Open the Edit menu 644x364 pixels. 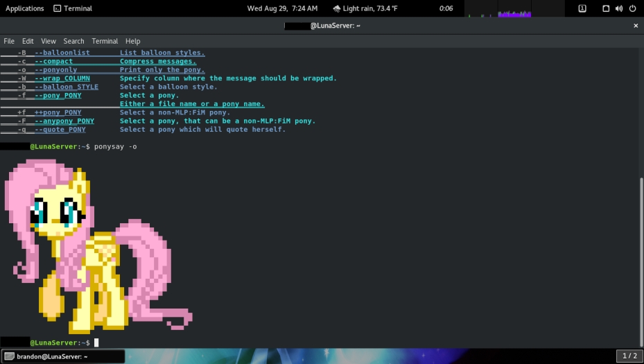[x=28, y=41]
